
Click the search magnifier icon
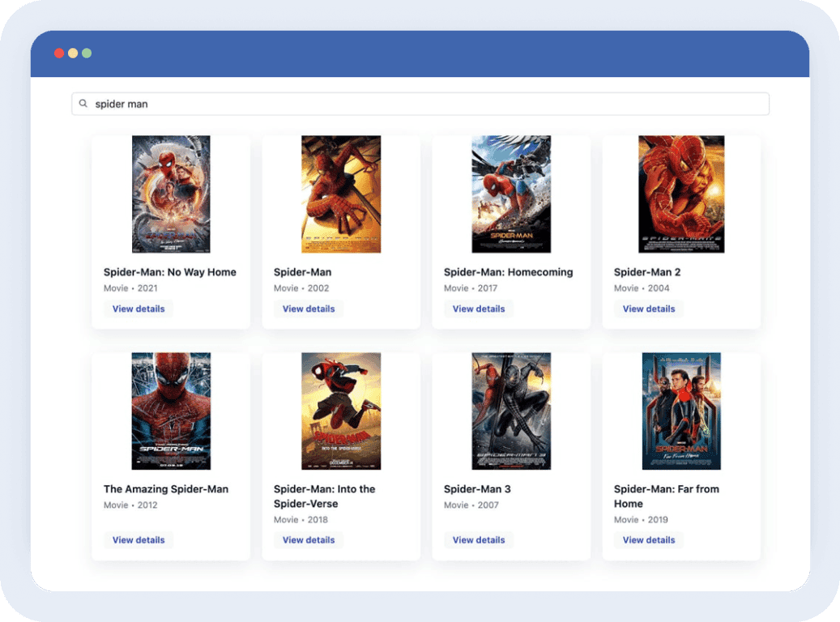click(x=83, y=104)
